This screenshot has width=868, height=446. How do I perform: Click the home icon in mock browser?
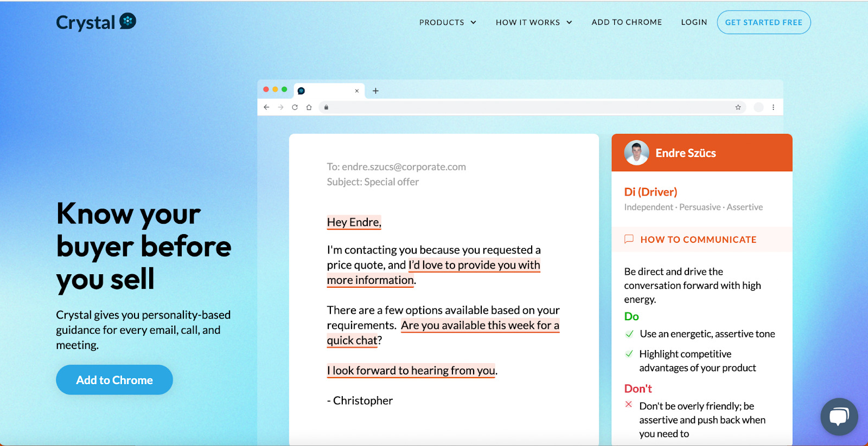309,107
